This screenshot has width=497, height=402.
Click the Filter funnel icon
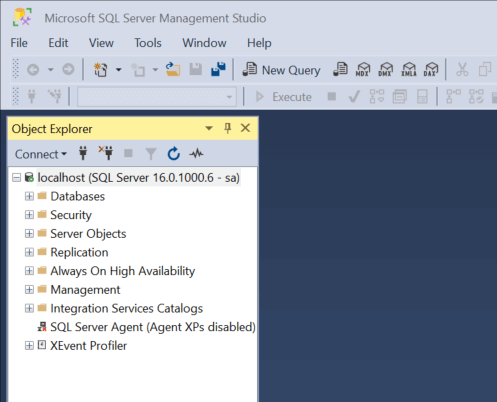click(x=151, y=154)
